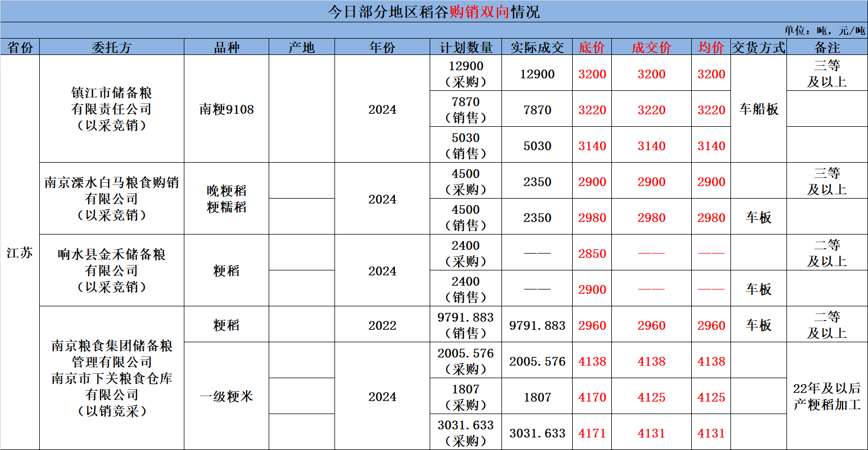The height and width of the screenshot is (450, 868).
Task: Click the 实际成交 value 1807
Action: tap(537, 397)
